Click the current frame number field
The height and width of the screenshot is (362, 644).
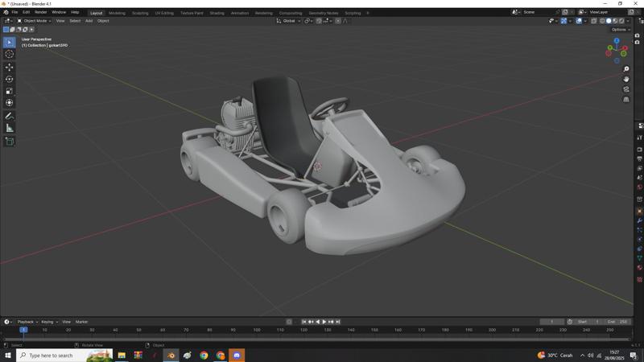tap(552, 322)
